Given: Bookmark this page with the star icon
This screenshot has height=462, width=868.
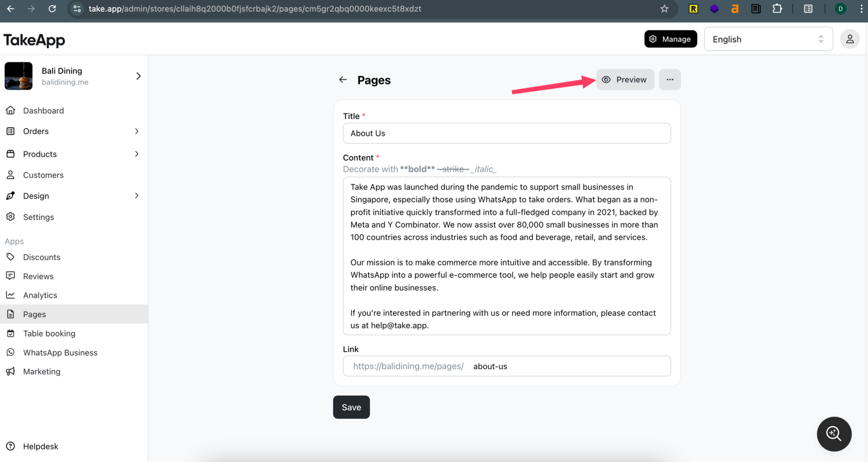Looking at the screenshot, I should [x=665, y=9].
